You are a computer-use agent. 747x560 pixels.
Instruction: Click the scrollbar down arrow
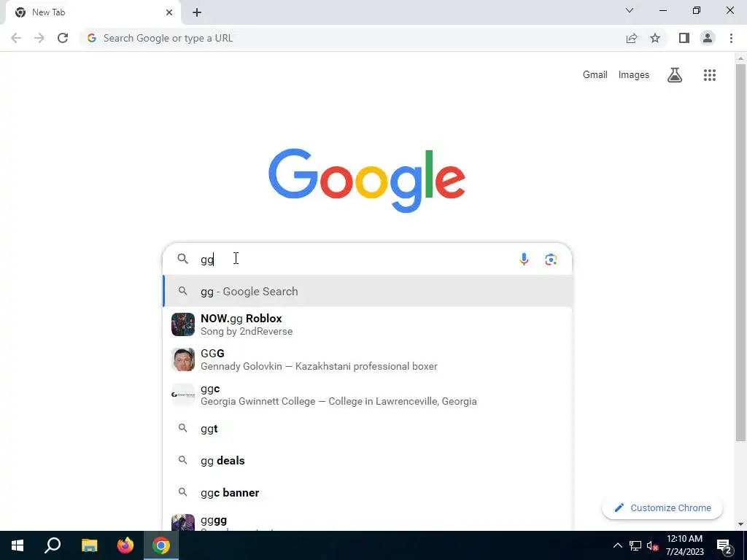[x=740, y=524]
